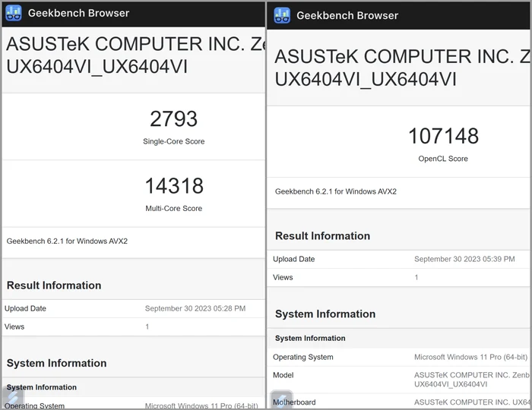Image resolution: width=532 pixels, height=410 pixels.
Task: Click Result Information heading in right panel
Action: click(322, 236)
